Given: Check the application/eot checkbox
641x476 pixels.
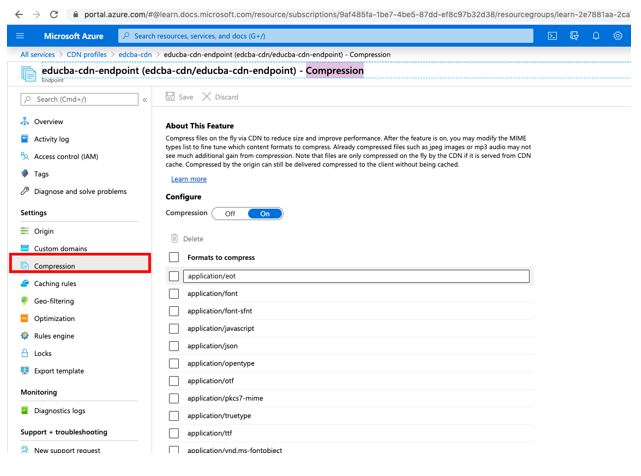Looking at the screenshot, I should (x=174, y=276).
